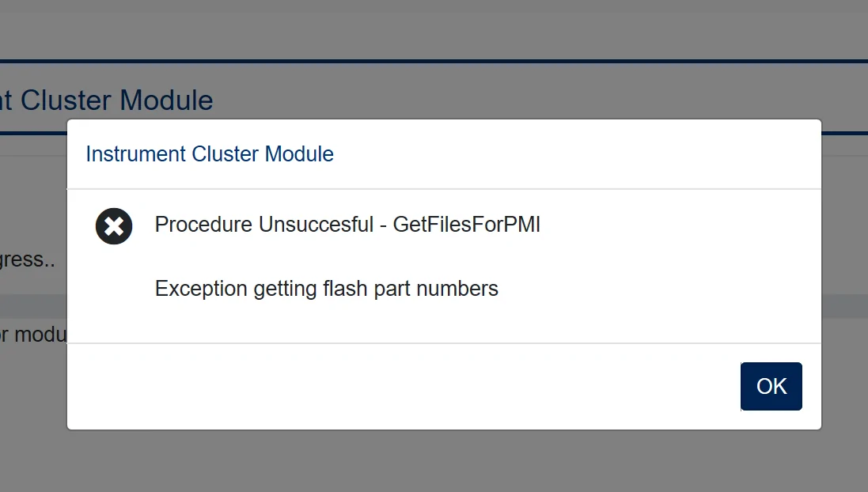Click the Procedure Unsuccesful message line
This screenshot has height=492, width=868.
click(x=347, y=225)
